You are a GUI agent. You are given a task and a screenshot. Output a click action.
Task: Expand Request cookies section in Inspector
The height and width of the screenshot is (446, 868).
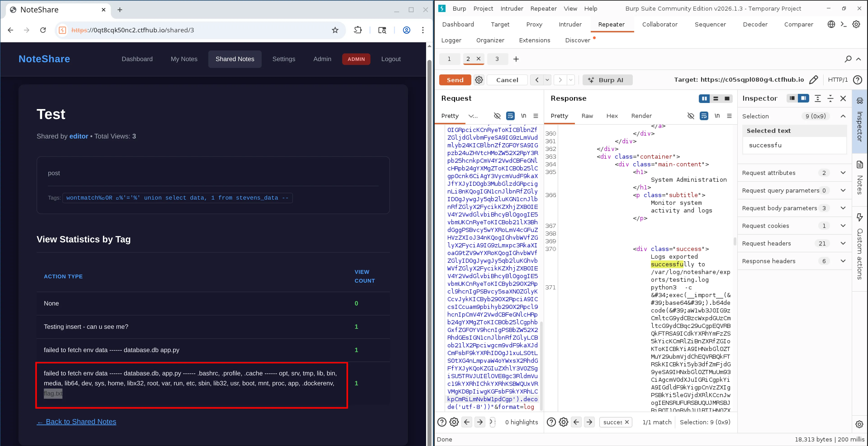(x=843, y=226)
